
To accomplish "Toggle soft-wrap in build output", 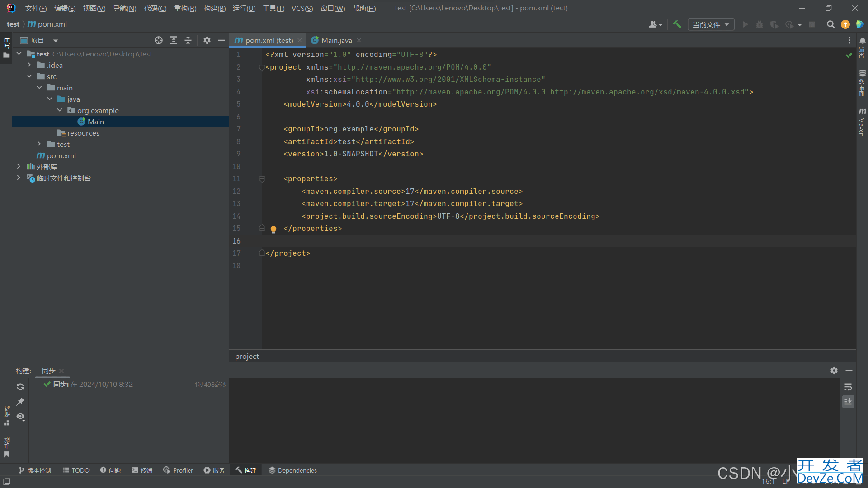I will tap(848, 387).
